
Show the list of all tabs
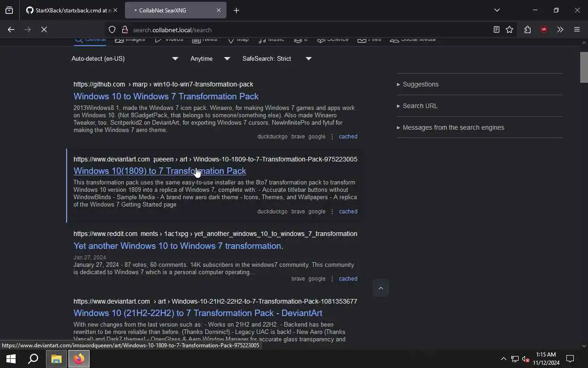497,10
